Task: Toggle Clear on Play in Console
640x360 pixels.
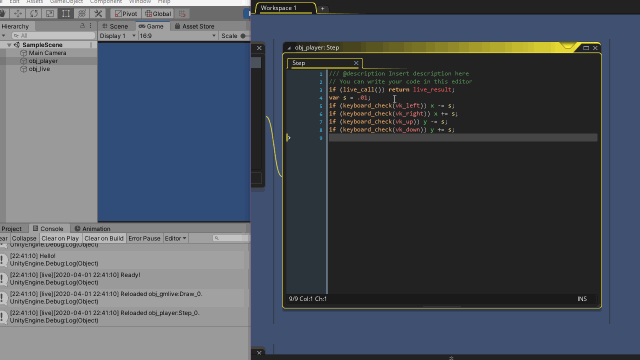Action: coord(60,238)
